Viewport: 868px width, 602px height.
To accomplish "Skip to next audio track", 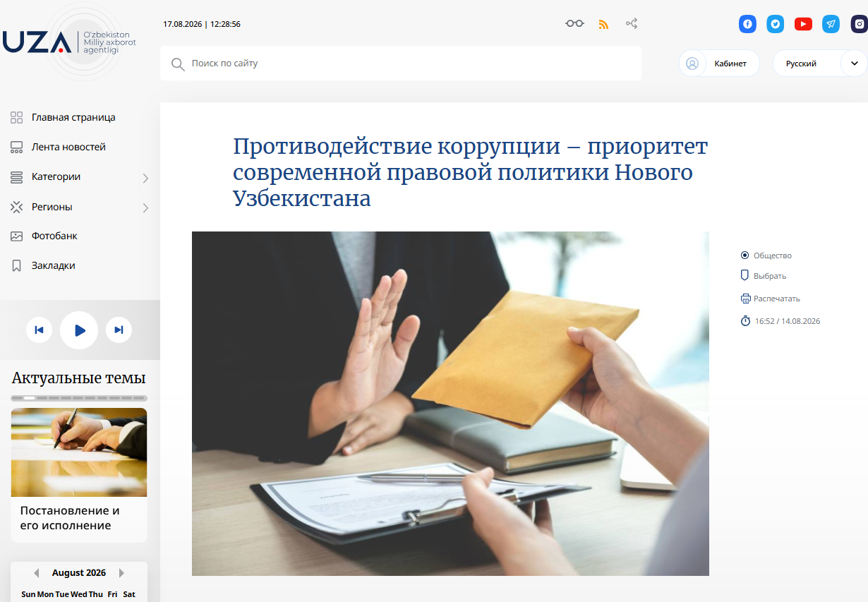I will pyautogui.click(x=119, y=330).
